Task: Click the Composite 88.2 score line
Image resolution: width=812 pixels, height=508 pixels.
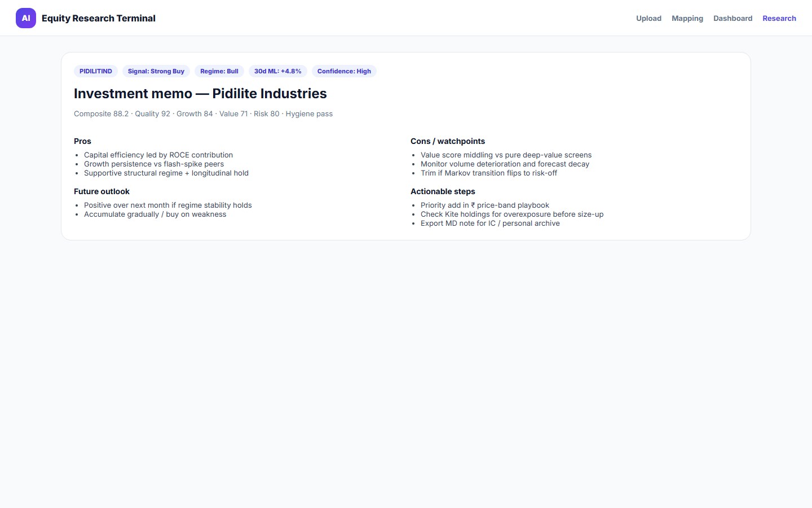Action: pyautogui.click(x=203, y=113)
